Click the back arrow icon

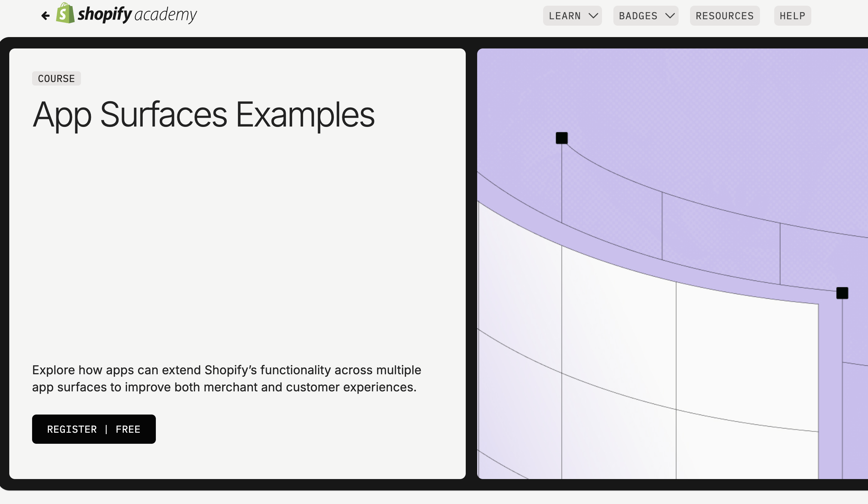(45, 16)
